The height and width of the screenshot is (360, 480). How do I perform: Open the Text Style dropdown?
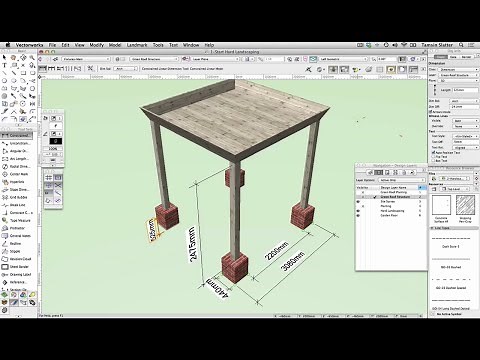[466, 136]
